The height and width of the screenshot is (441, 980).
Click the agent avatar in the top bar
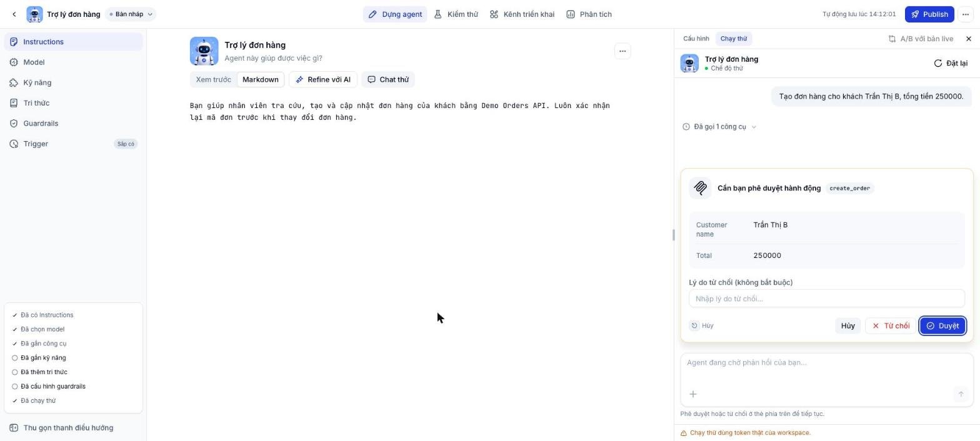tap(34, 14)
